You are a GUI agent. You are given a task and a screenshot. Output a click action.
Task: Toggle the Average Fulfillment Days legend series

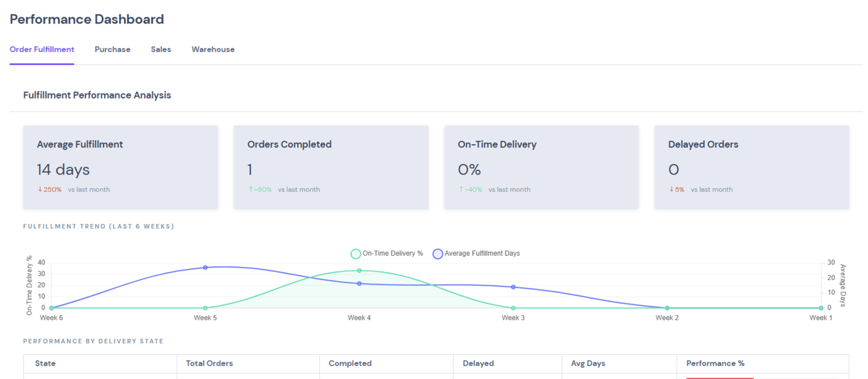pyautogui.click(x=476, y=253)
